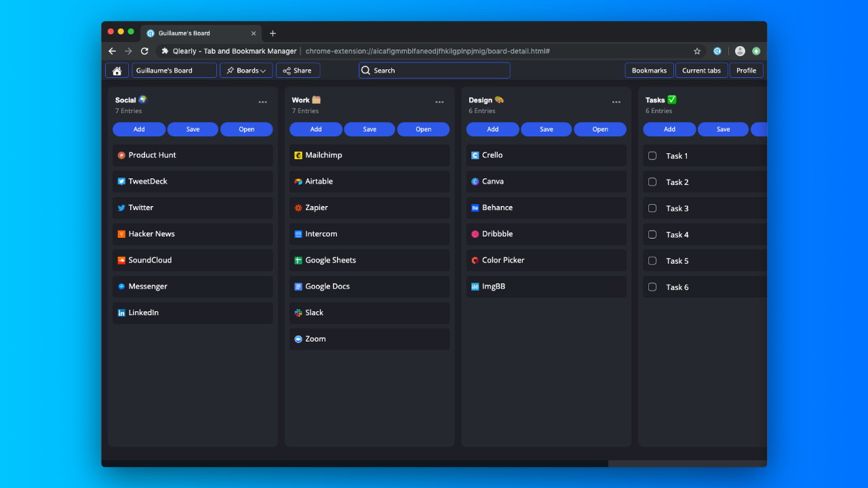This screenshot has height=488, width=868.
Task: Expand the Boards dropdown
Action: 246,70
